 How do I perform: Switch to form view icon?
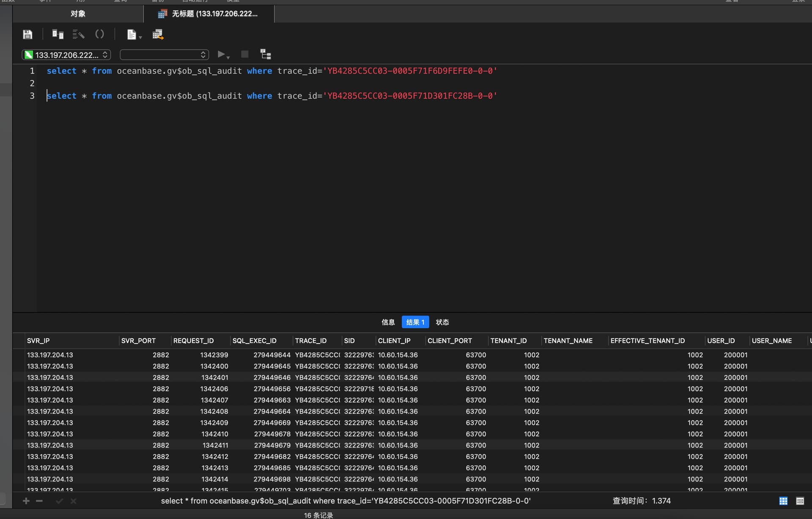(800, 501)
